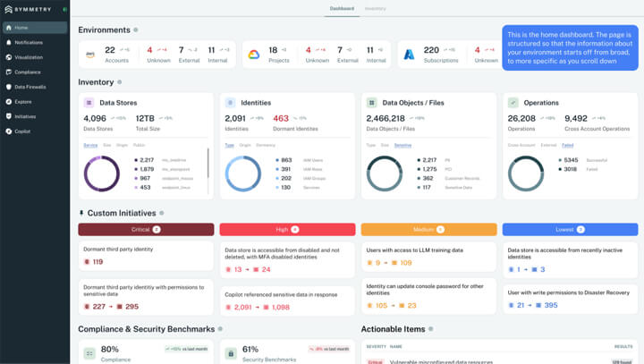
Task: Click the AWS logo in Environments
Action: tap(89, 54)
